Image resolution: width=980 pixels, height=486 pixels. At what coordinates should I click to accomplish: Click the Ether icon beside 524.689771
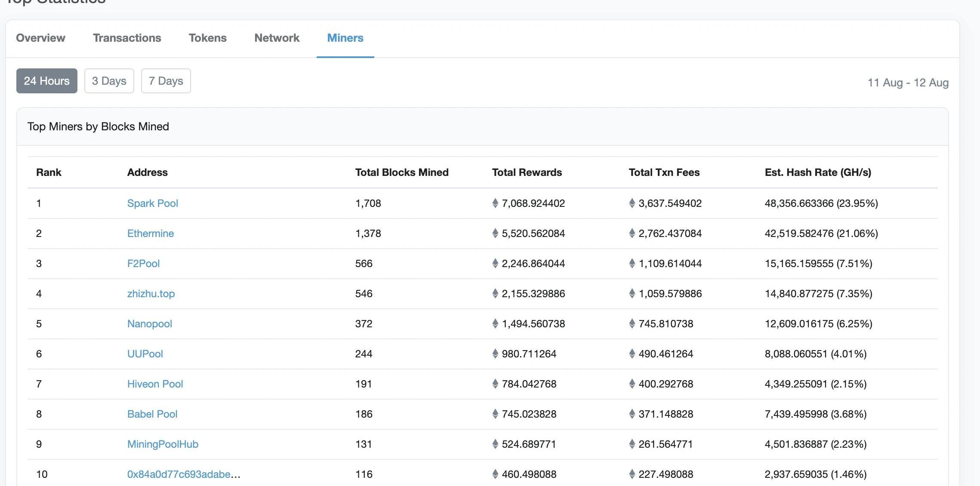(495, 444)
